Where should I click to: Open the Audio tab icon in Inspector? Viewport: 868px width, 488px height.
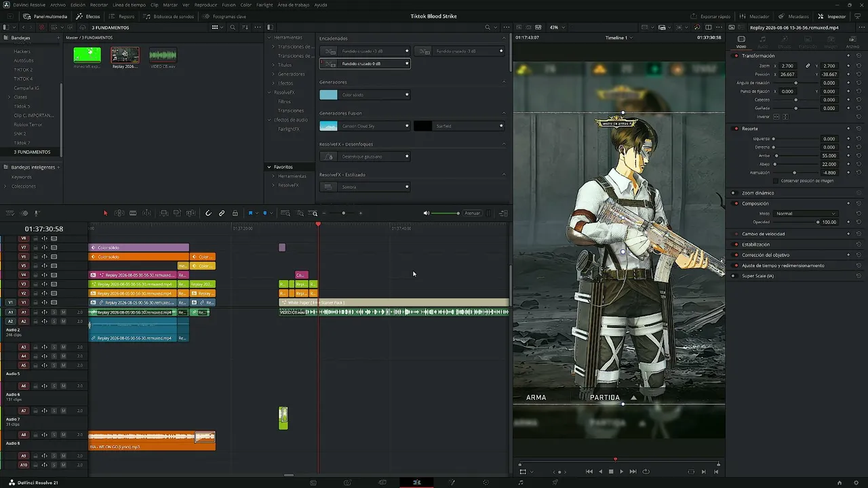coord(763,42)
